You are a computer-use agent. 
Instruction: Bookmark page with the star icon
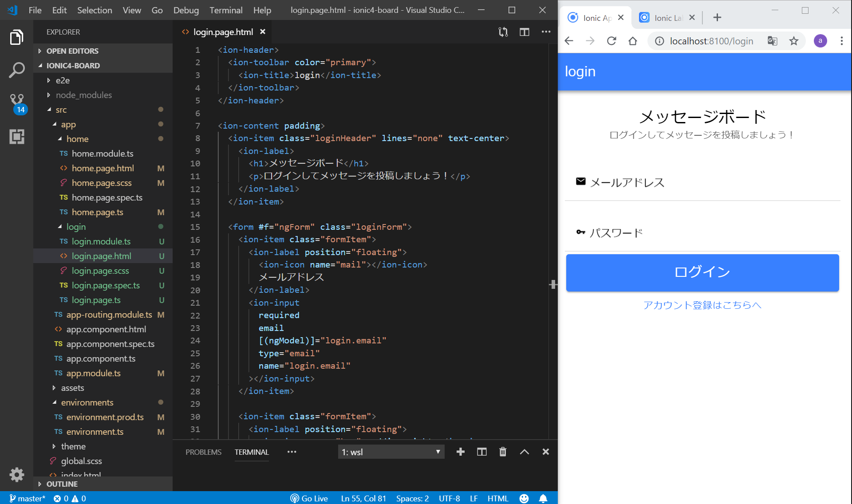pyautogui.click(x=793, y=41)
